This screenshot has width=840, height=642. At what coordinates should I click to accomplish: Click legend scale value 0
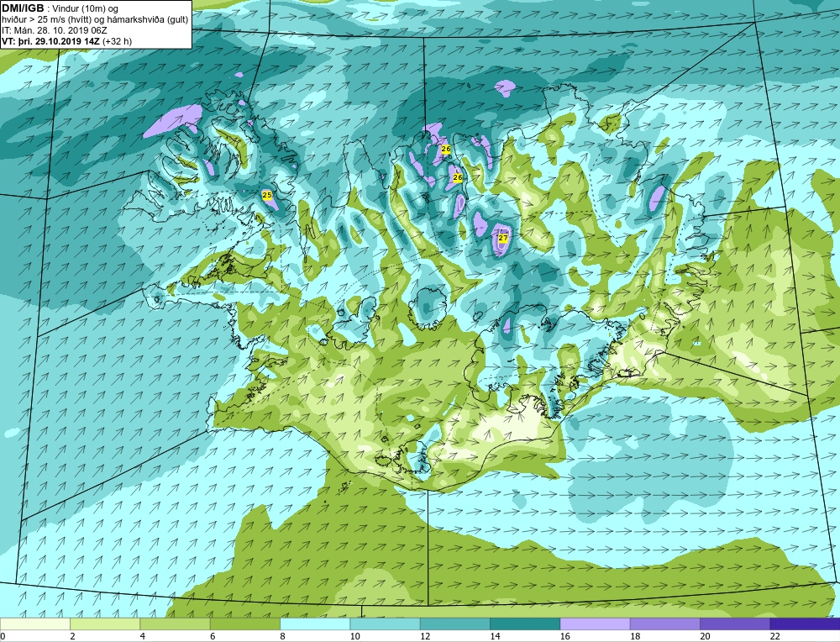tap(3, 636)
